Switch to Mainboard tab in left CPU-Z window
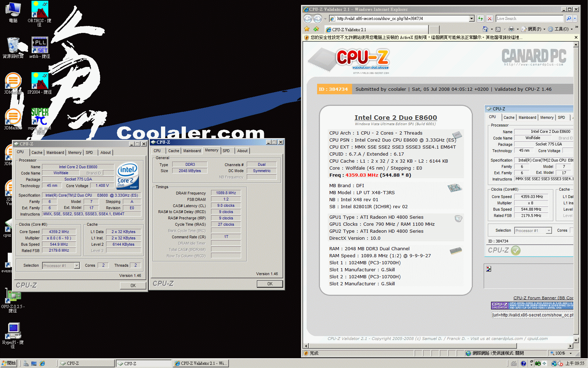 (x=55, y=152)
